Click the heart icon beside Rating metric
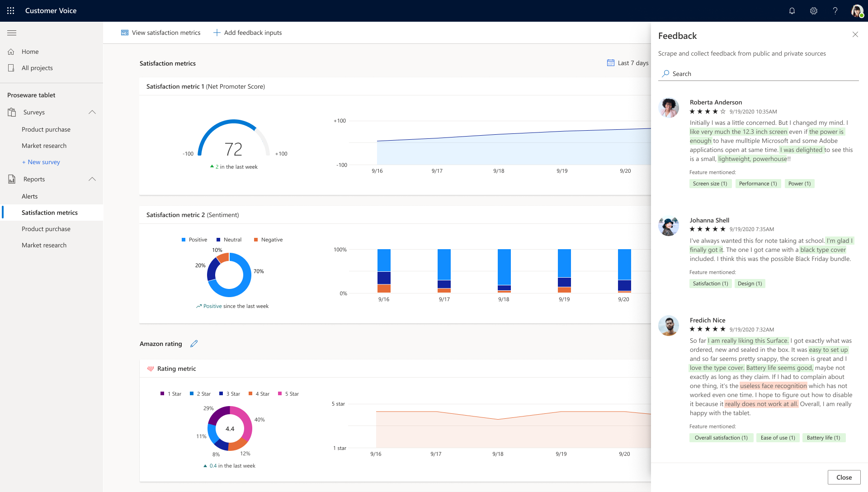868x492 pixels. [x=151, y=369]
